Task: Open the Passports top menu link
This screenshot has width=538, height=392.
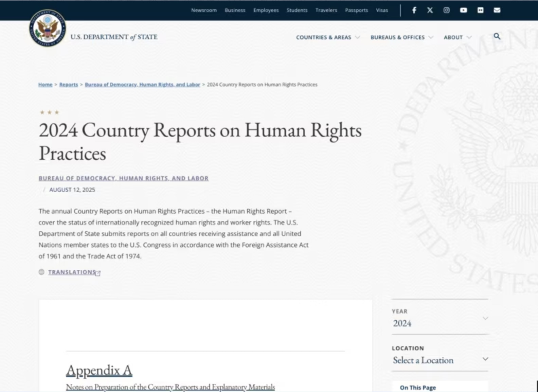Action: point(357,10)
